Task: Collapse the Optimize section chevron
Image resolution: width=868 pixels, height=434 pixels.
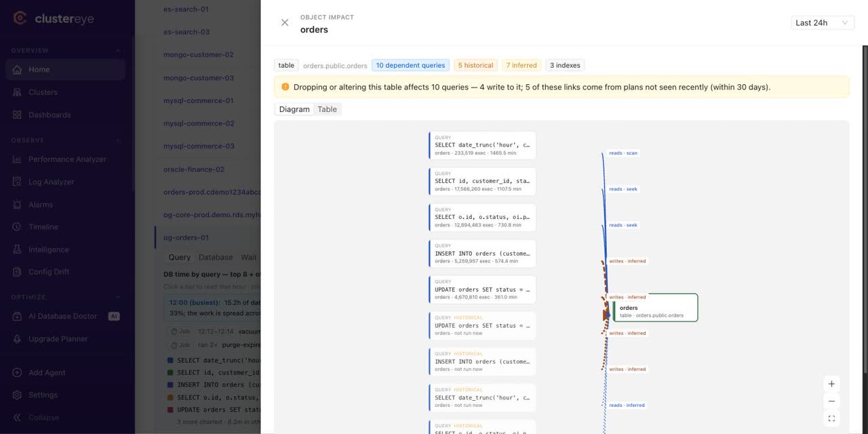Action: click(117, 297)
